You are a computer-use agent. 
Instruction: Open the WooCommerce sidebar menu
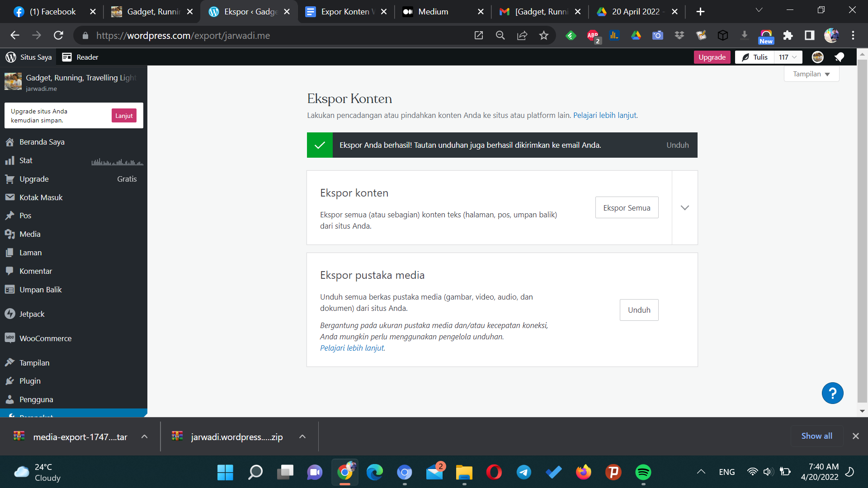coord(45,338)
